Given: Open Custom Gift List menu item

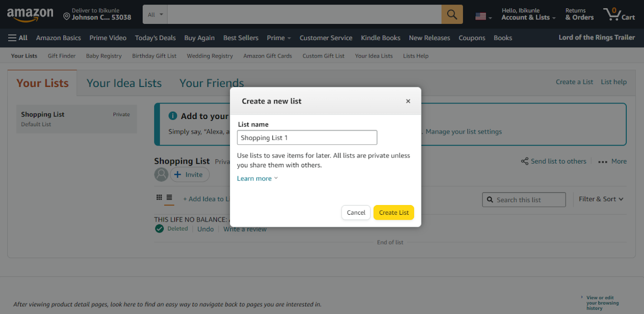Looking at the screenshot, I should click(324, 56).
